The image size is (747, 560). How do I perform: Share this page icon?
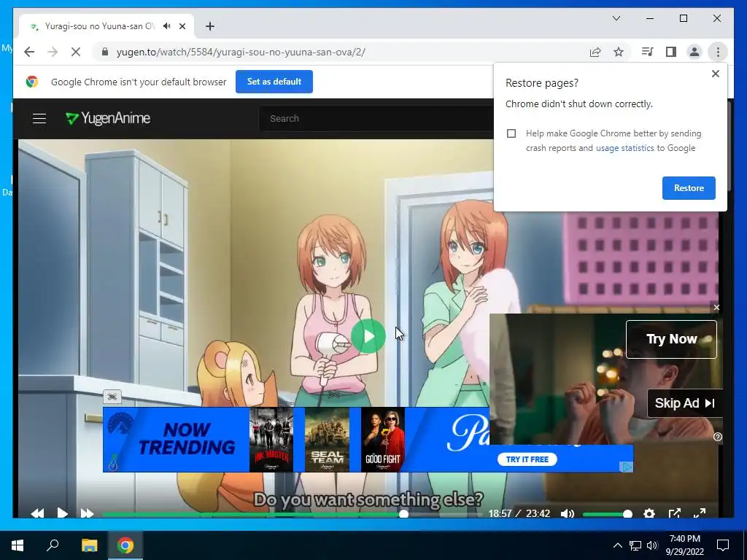click(595, 52)
